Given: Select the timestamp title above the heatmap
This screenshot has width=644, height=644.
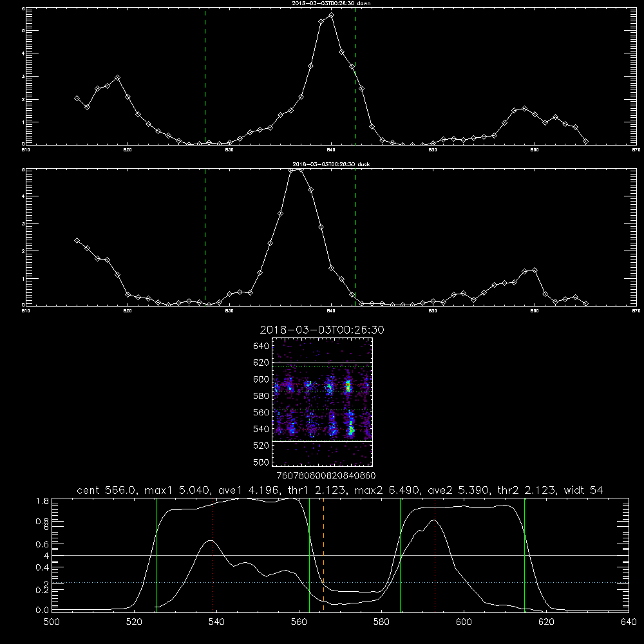Looking at the screenshot, I should pos(322,330).
